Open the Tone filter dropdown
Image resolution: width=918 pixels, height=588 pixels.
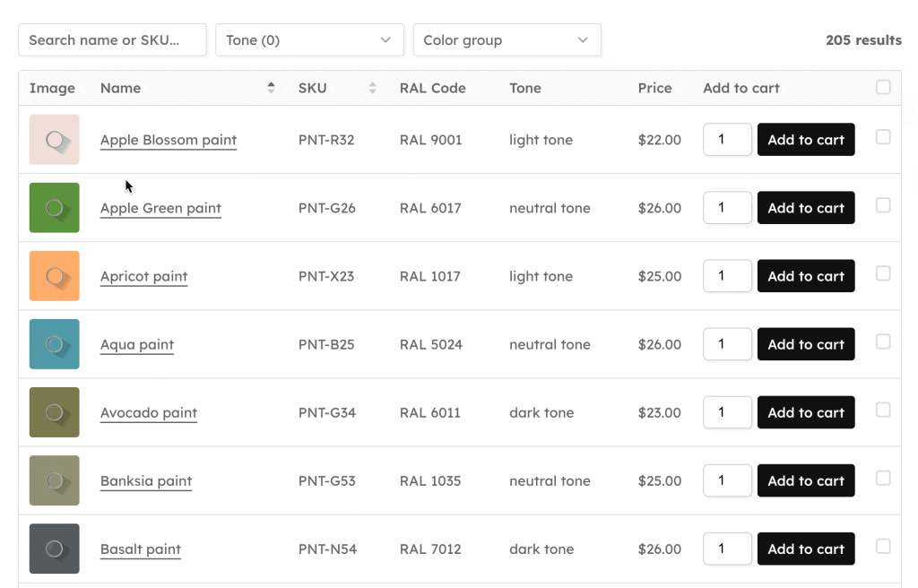[309, 39]
